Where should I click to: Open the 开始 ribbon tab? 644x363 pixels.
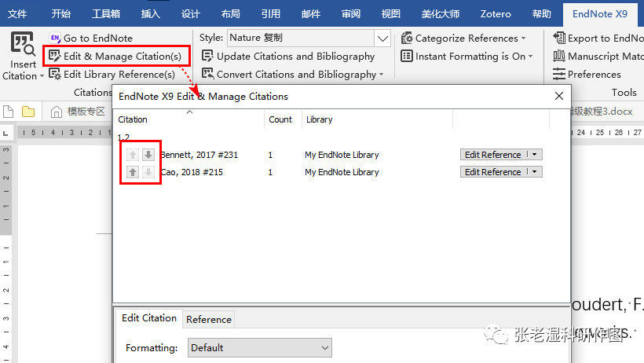[60, 14]
